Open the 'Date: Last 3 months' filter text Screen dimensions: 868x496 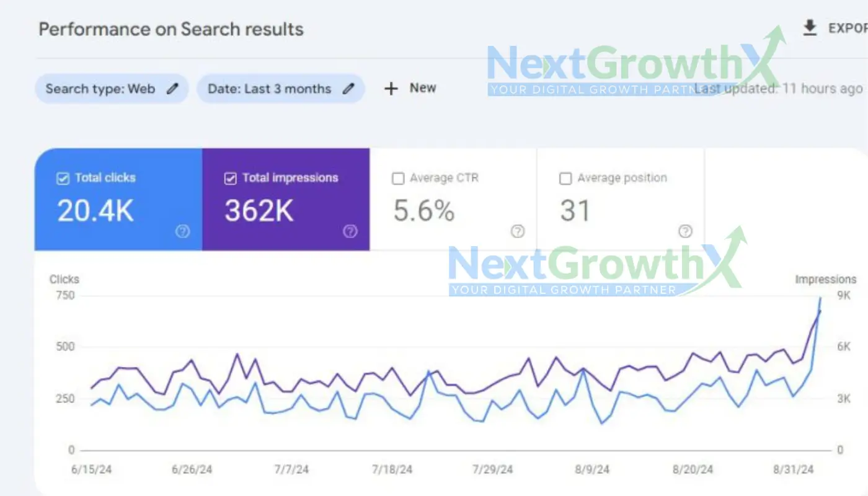click(x=269, y=89)
